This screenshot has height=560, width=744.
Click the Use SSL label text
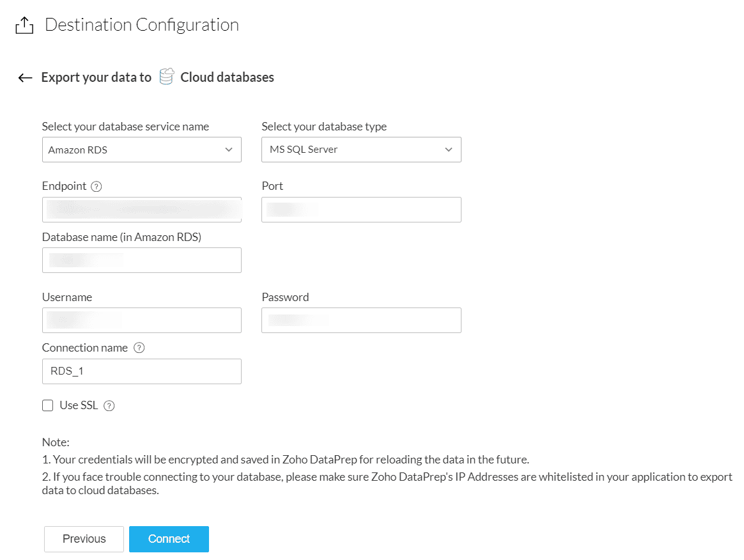[79, 405]
